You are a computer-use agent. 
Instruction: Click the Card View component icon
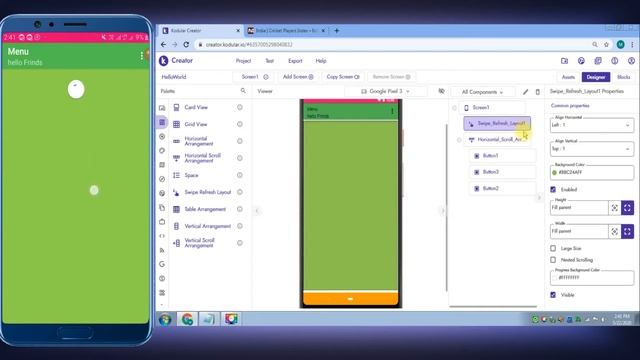tap(176, 107)
